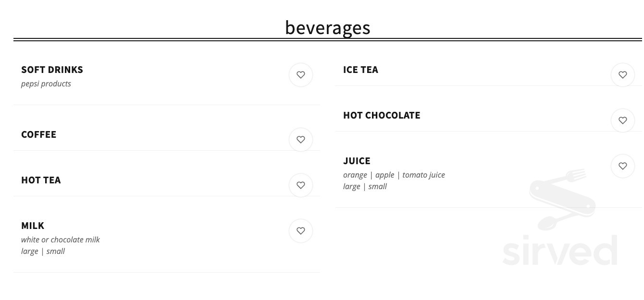Screen dimensions: 644x300
Task: Open the Soft Drinks menu item title
Action: click(52, 70)
